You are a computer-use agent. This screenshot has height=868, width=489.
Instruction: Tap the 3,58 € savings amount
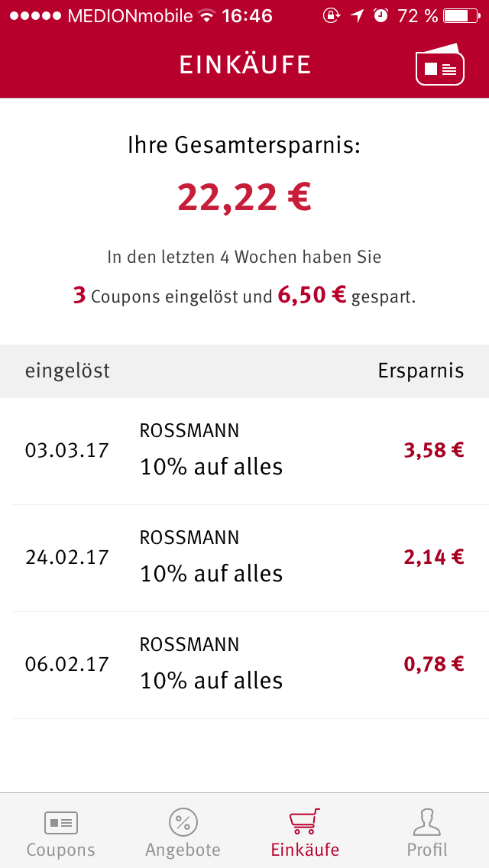pos(434,451)
